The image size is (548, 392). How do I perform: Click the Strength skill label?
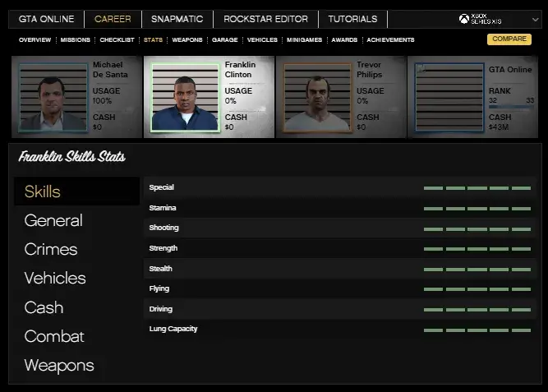click(x=163, y=248)
